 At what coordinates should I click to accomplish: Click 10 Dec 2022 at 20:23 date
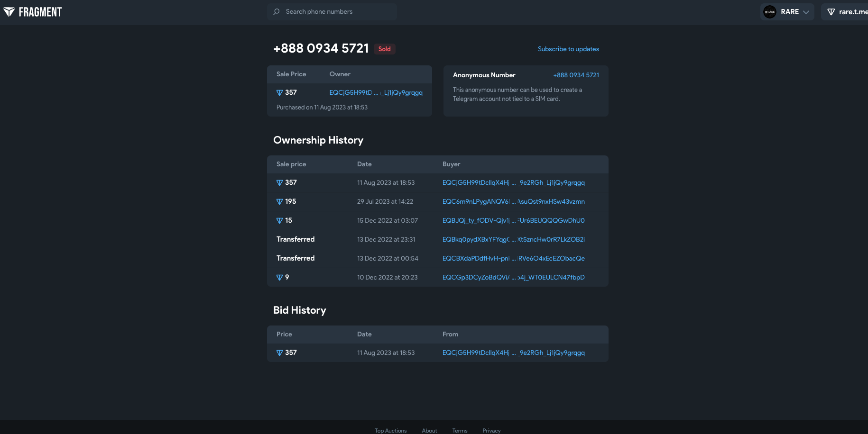point(388,278)
